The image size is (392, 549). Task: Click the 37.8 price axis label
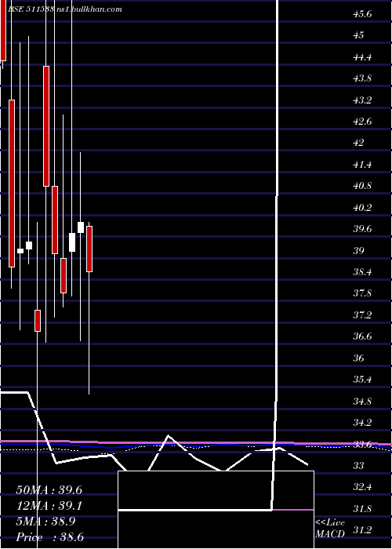point(362,293)
